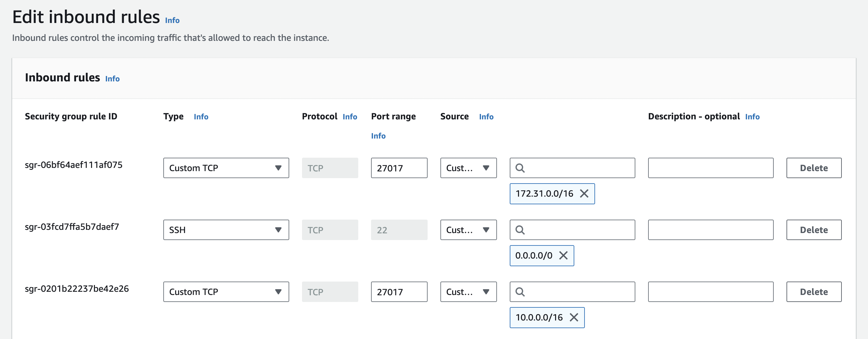Delete rule sgr-0201b22237be42e26

(x=813, y=292)
